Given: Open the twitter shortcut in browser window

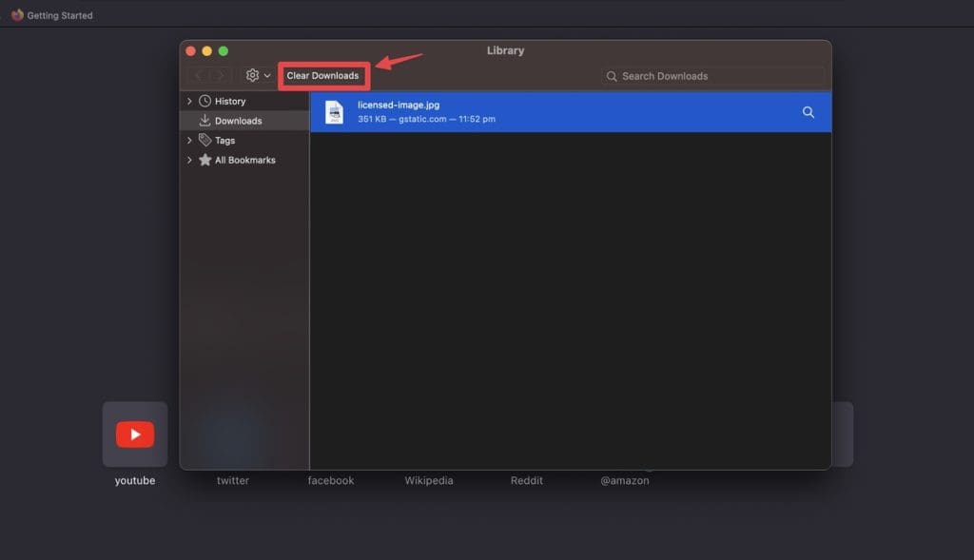Looking at the screenshot, I should point(233,480).
